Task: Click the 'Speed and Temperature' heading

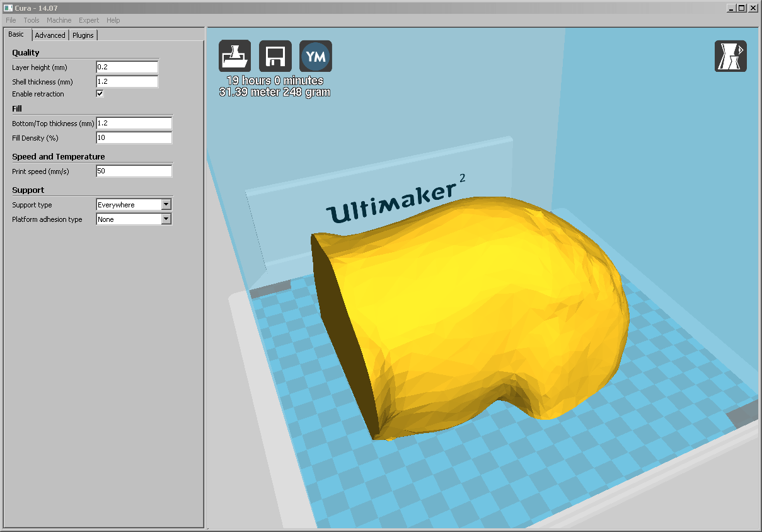Action: (59, 157)
